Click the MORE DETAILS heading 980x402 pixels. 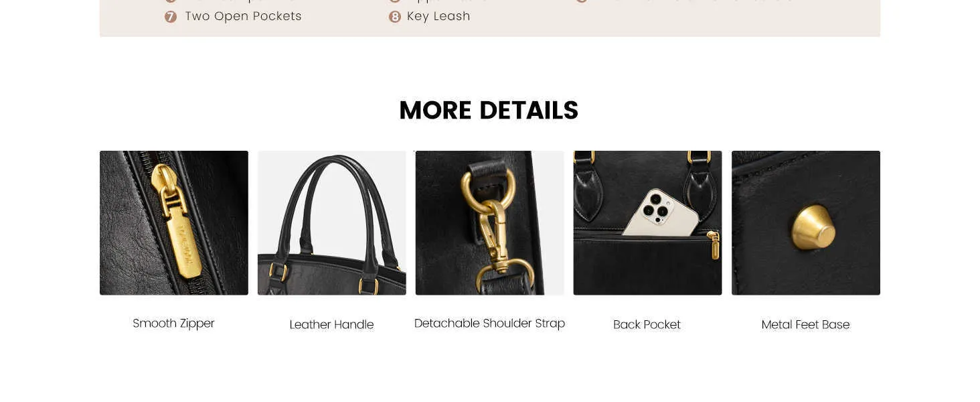(x=489, y=111)
